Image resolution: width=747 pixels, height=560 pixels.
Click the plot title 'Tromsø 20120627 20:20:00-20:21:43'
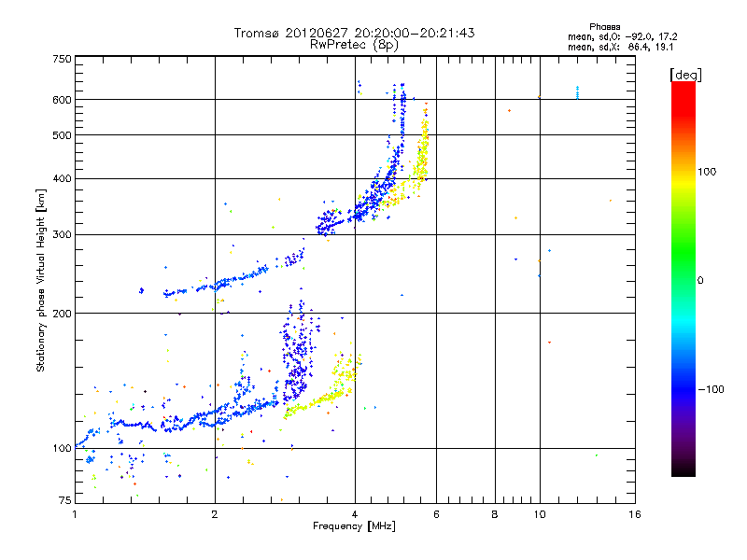point(354,33)
